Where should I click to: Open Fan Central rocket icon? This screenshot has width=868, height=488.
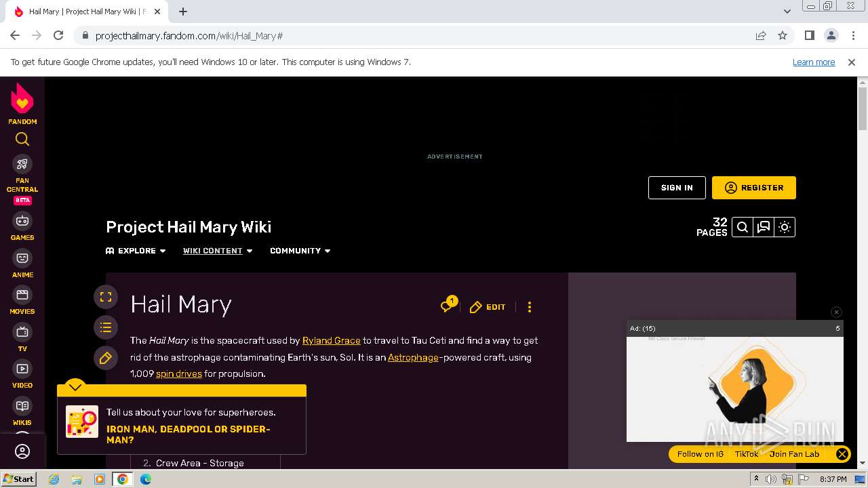click(22, 164)
